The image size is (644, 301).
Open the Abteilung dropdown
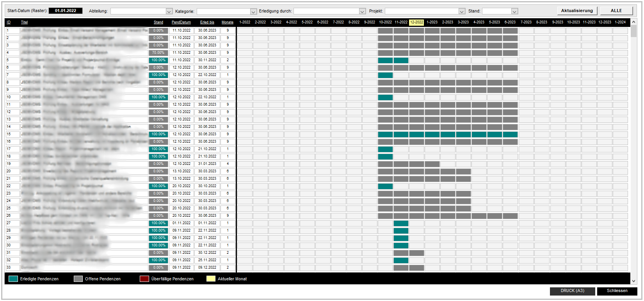coord(169,11)
